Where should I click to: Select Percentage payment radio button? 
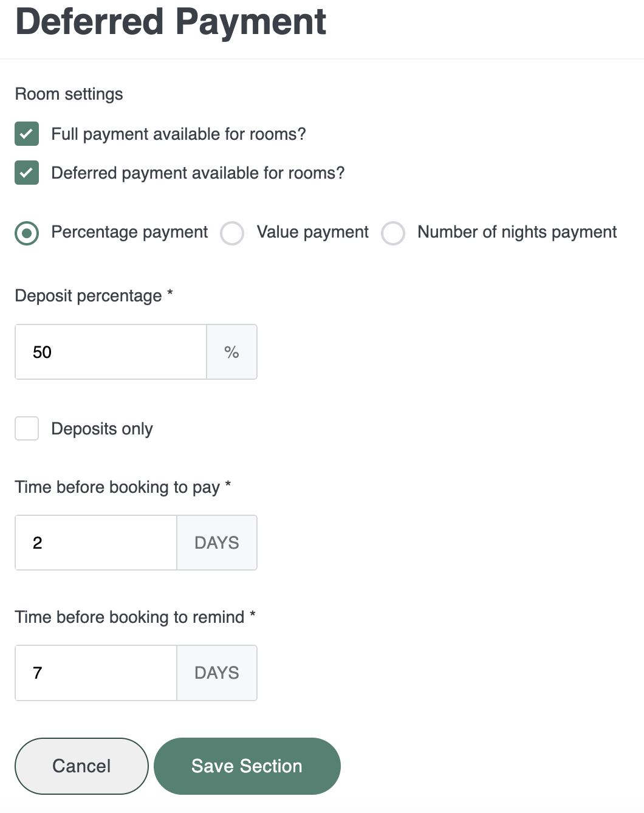[27, 233]
